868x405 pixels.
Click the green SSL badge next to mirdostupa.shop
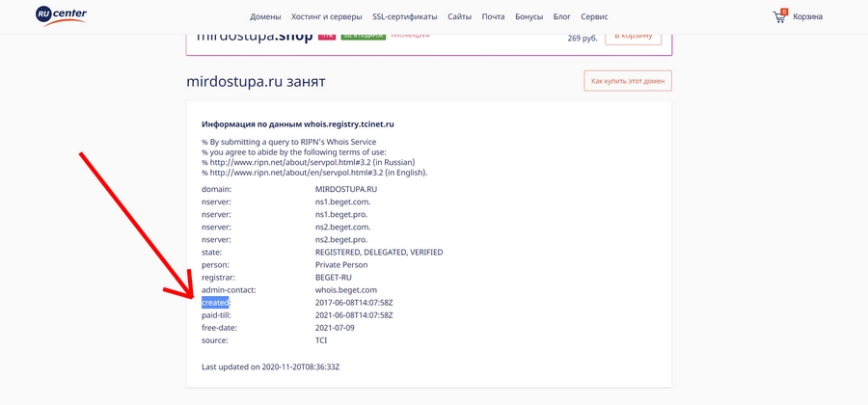tap(363, 37)
